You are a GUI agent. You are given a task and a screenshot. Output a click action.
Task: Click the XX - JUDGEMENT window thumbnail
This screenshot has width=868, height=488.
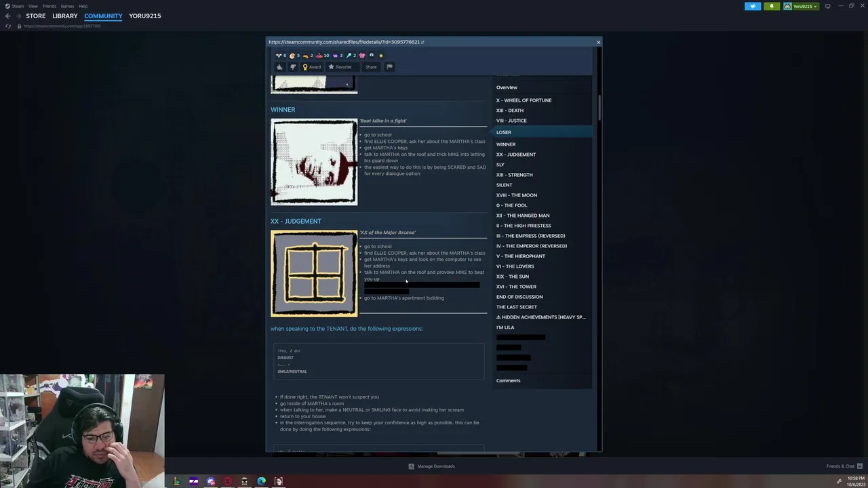[x=314, y=274]
